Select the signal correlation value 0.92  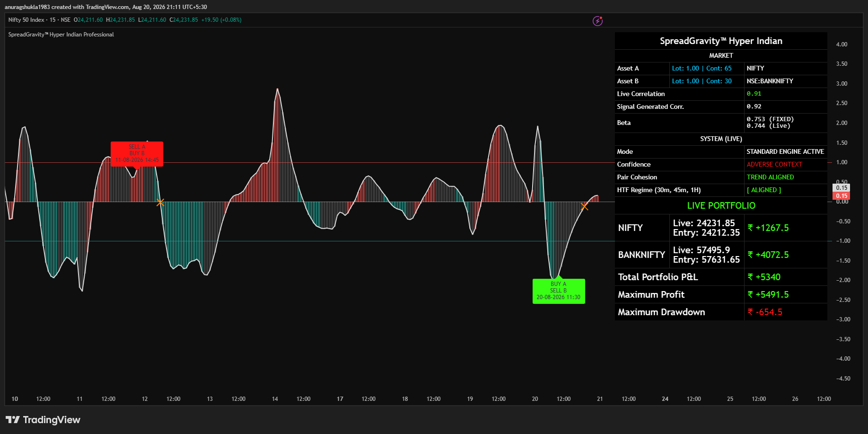(754, 106)
